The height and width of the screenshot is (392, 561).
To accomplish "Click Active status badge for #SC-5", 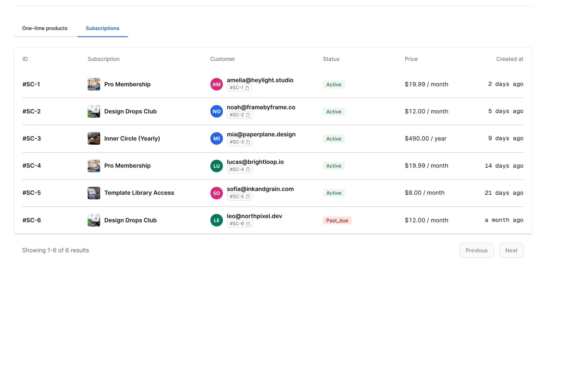I will pos(334,193).
